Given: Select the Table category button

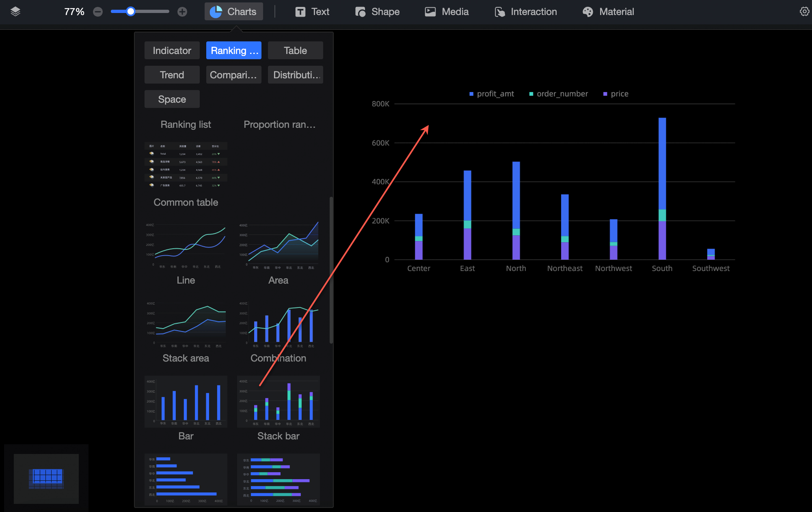Looking at the screenshot, I should [295, 50].
